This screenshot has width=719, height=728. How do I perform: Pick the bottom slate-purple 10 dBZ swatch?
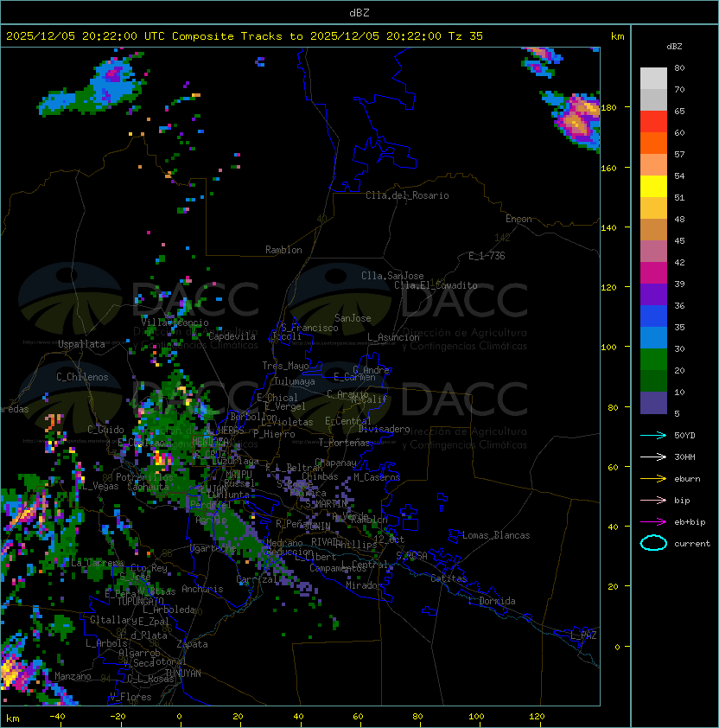(x=653, y=403)
